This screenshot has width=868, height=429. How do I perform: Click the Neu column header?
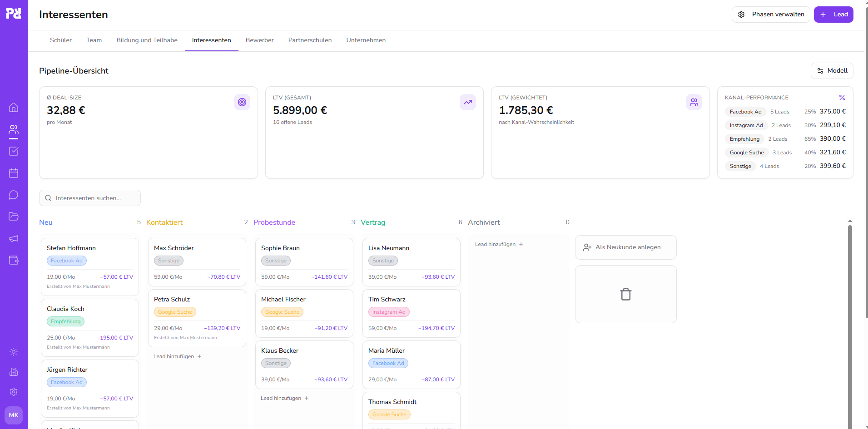(x=46, y=222)
